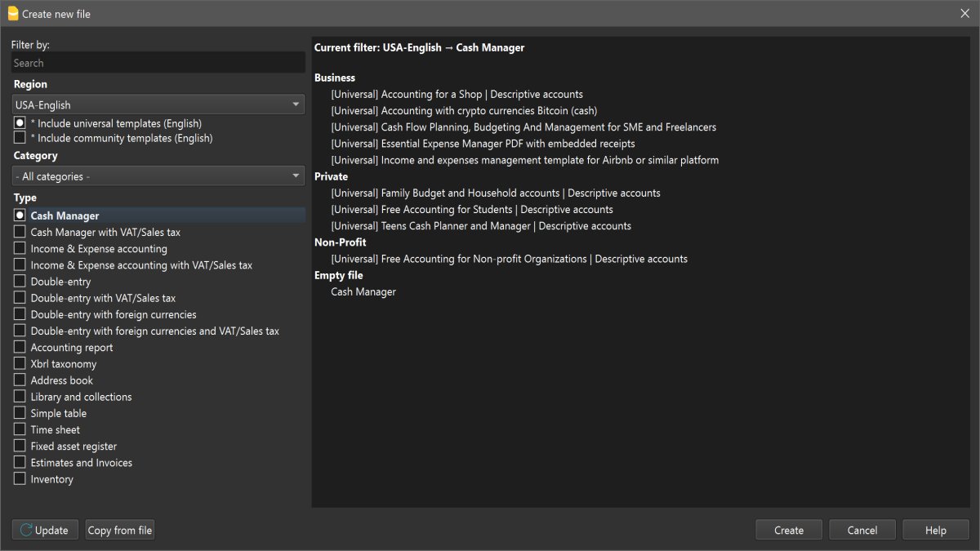The height and width of the screenshot is (551, 980).
Task: Select the Time sheet type checkbox
Action: [20, 429]
